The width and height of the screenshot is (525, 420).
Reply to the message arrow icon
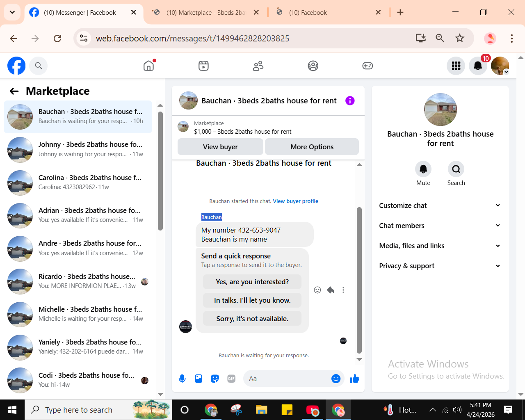pos(331,290)
